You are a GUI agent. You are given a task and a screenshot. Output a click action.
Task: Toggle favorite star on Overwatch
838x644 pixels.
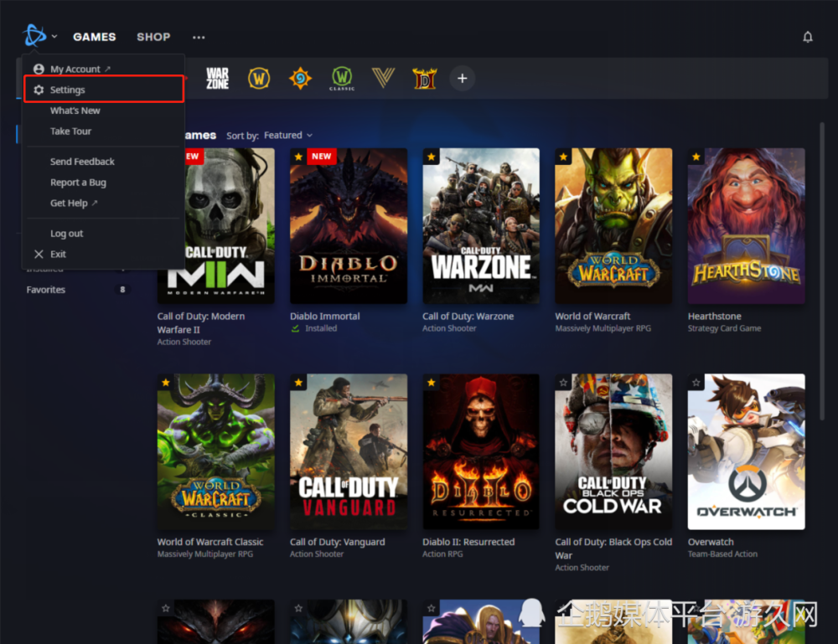point(696,383)
